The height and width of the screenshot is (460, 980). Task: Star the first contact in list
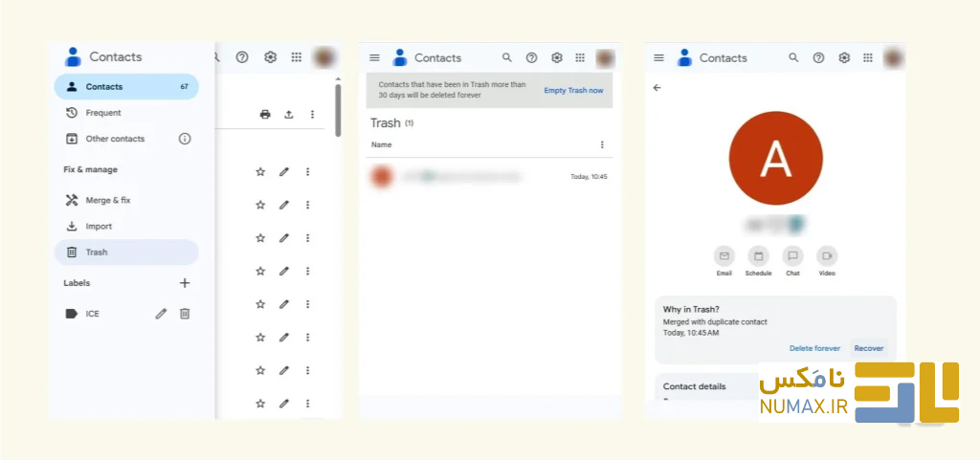point(260,171)
